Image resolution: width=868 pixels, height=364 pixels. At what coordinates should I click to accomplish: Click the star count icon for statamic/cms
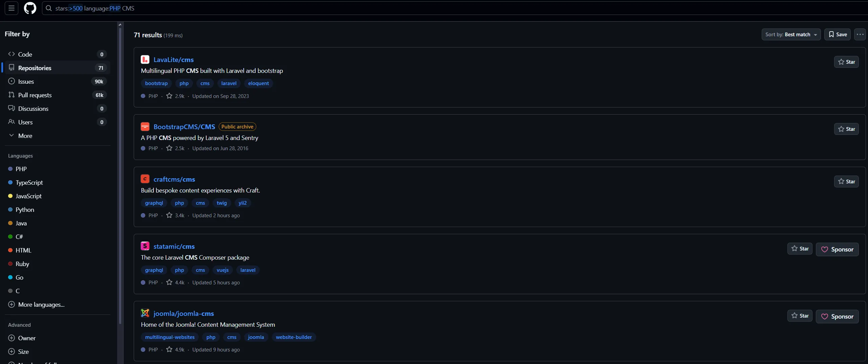pyautogui.click(x=169, y=282)
